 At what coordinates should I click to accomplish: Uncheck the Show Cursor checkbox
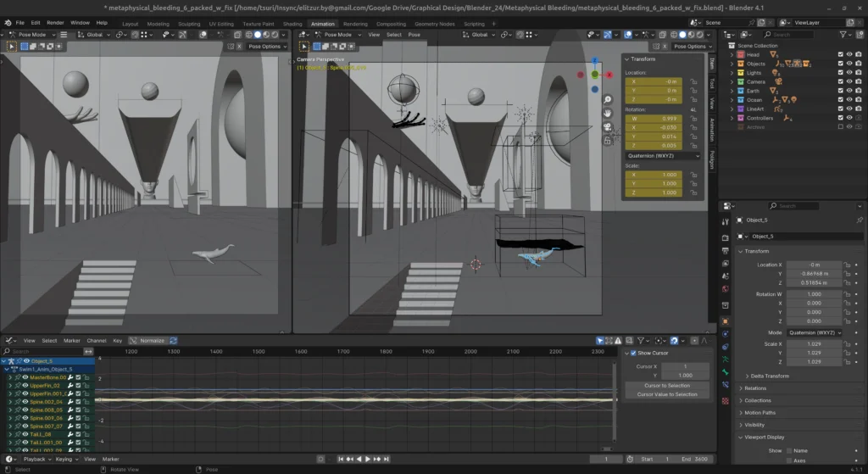[633, 353]
